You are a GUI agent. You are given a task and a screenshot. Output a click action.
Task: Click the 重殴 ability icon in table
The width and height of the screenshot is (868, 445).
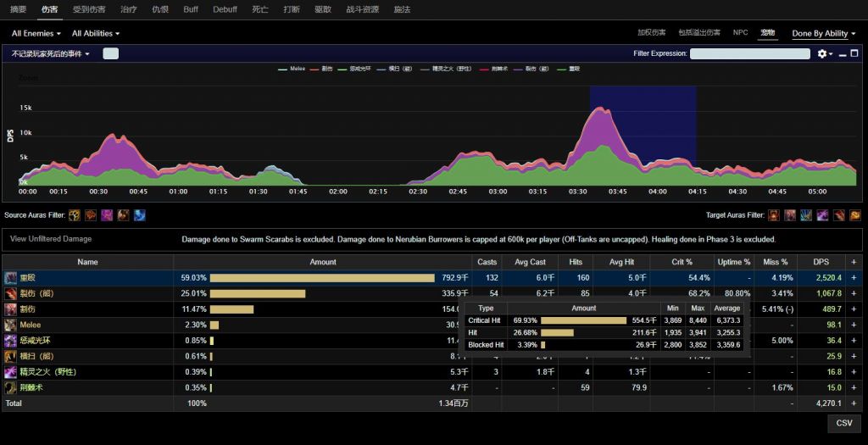point(10,277)
